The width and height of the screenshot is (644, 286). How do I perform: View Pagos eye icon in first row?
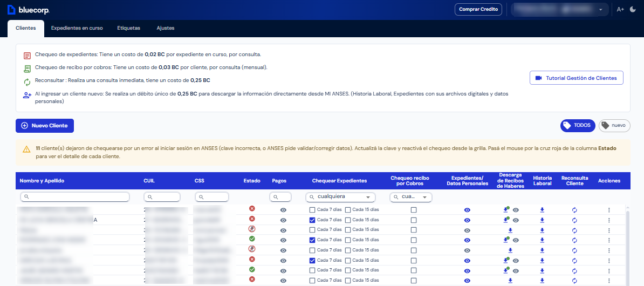point(283,210)
